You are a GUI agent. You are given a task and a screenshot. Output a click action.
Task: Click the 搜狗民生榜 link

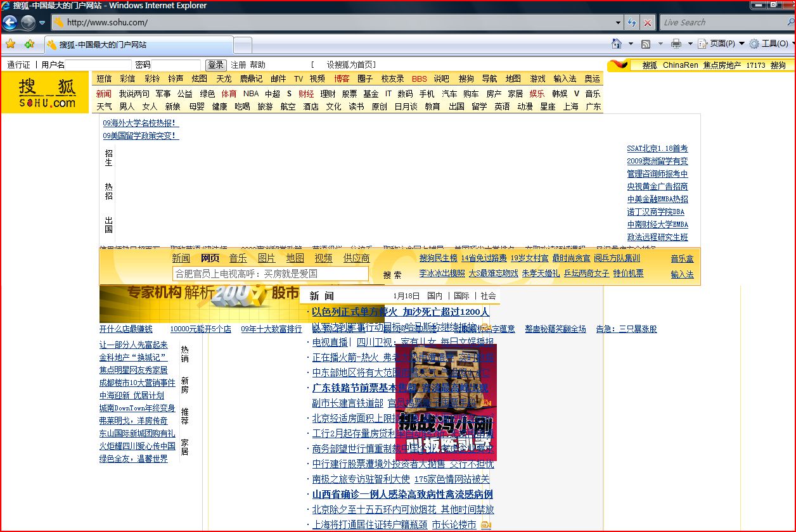click(439, 258)
